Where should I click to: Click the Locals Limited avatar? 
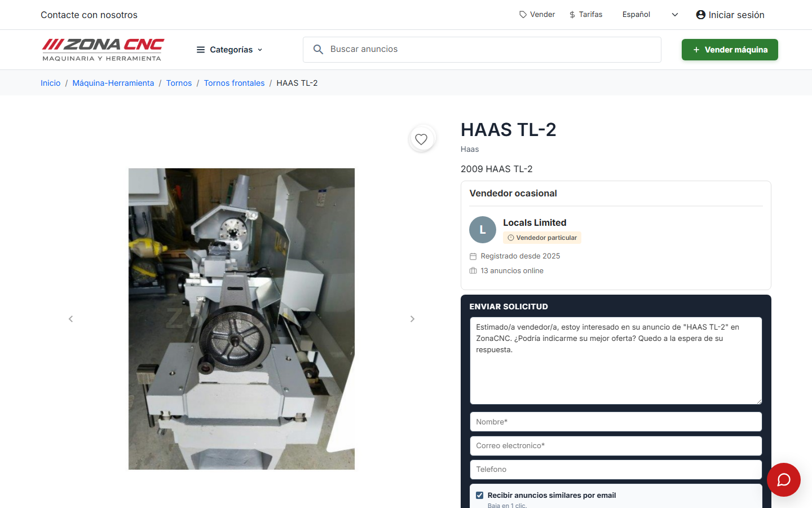click(x=483, y=230)
